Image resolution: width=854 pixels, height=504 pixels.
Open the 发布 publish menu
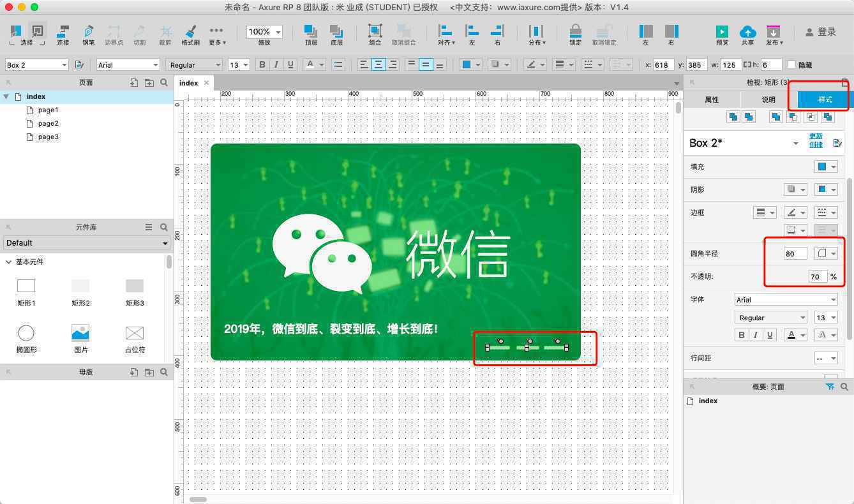coord(774,35)
